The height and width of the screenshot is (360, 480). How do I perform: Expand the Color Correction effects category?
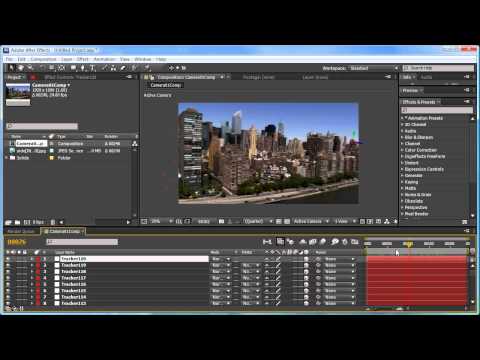(x=402, y=150)
